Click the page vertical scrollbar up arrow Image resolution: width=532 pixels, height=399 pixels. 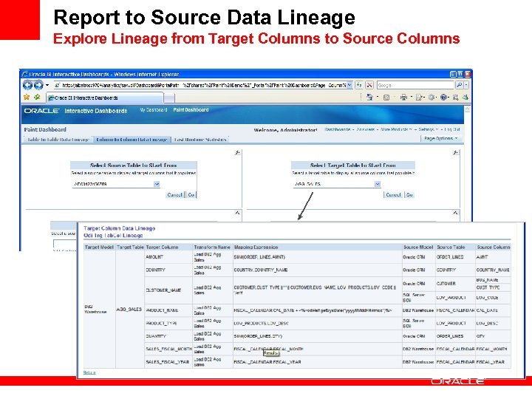(x=467, y=109)
